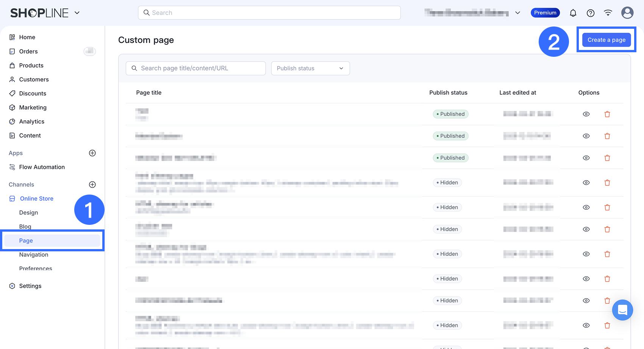Preview the fourth Hidden page via eye icon
Image resolution: width=644 pixels, height=349 pixels.
coord(586,254)
